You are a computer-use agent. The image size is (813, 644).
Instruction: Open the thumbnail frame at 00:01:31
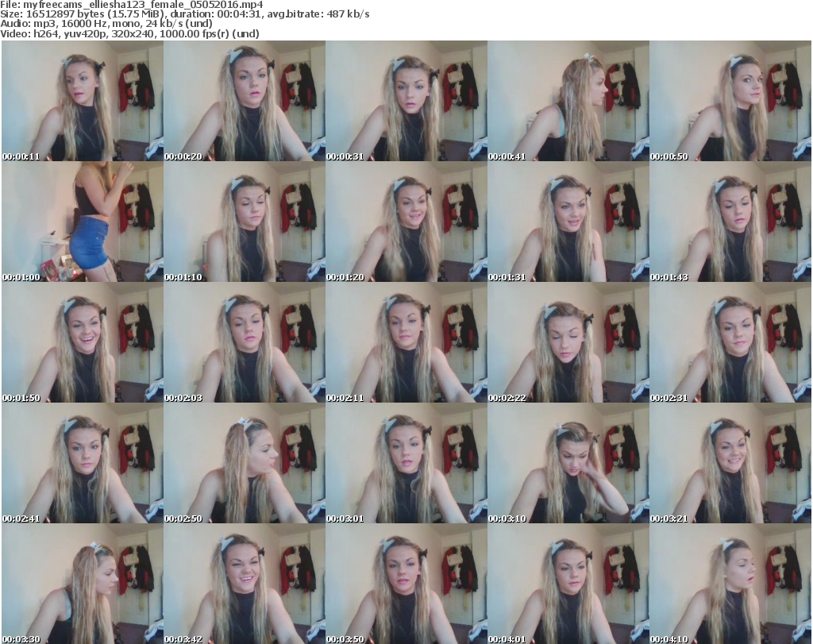(568, 222)
